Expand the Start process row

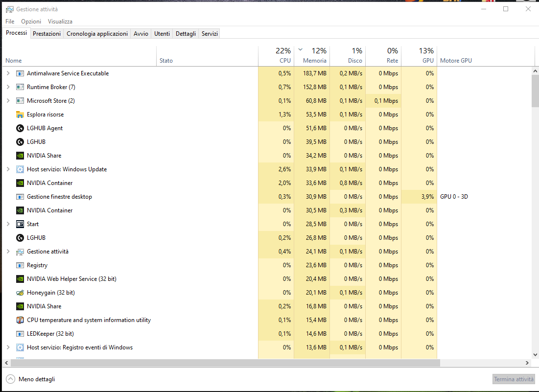pyautogui.click(x=8, y=224)
